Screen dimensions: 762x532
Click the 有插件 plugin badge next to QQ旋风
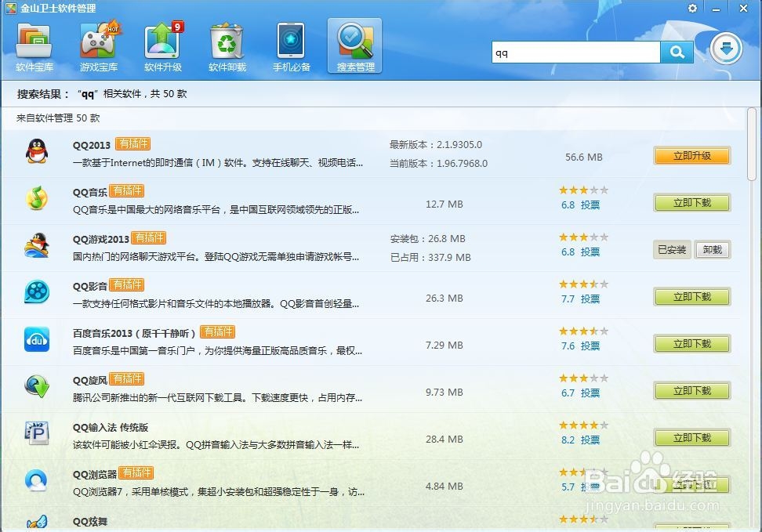coord(127,378)
